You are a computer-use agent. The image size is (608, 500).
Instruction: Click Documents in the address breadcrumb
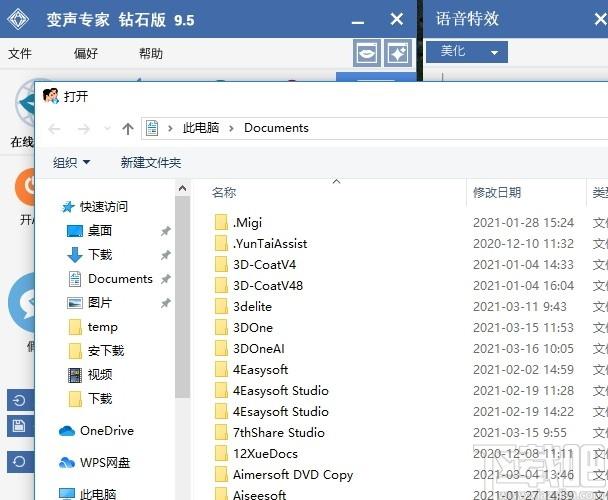(x=276, y=128)
